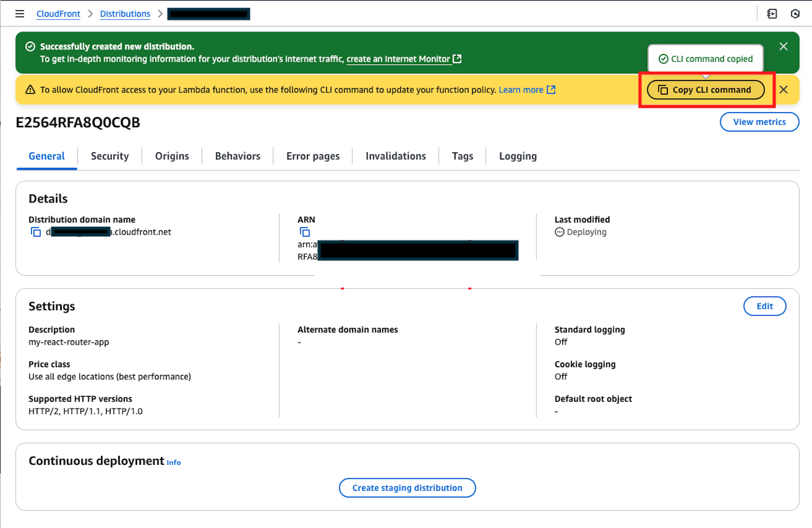The image size is (812, 528).
Task: Click the 'Standard logging' label
Action: [x=589, y=330]
